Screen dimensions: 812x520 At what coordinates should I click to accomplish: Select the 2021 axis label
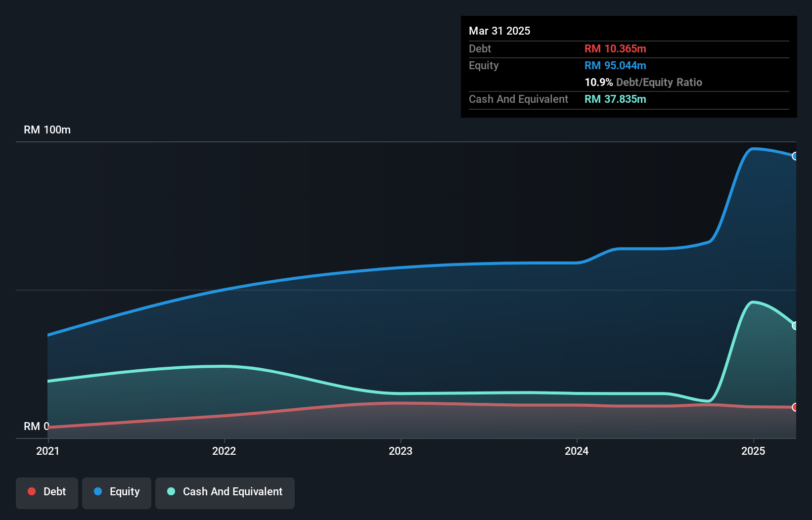(47, 451)
